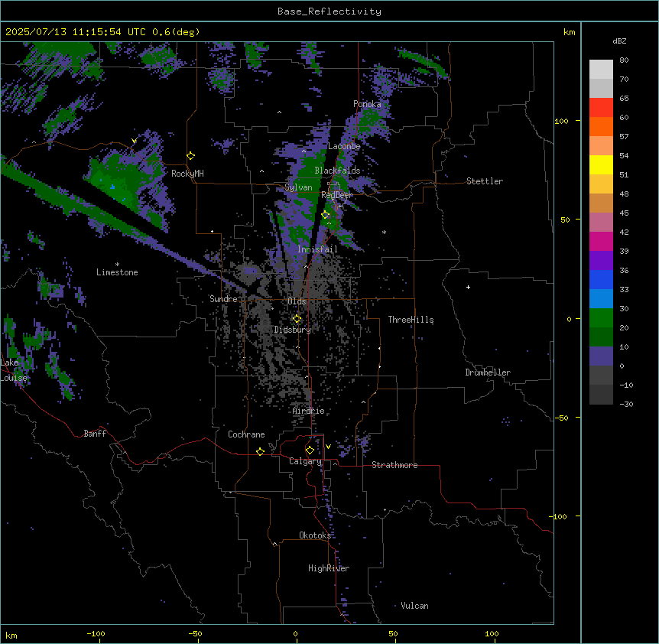Select the yellow diamond marker above Didsbury
The image size is (659, 644).
tap(297, 319)
